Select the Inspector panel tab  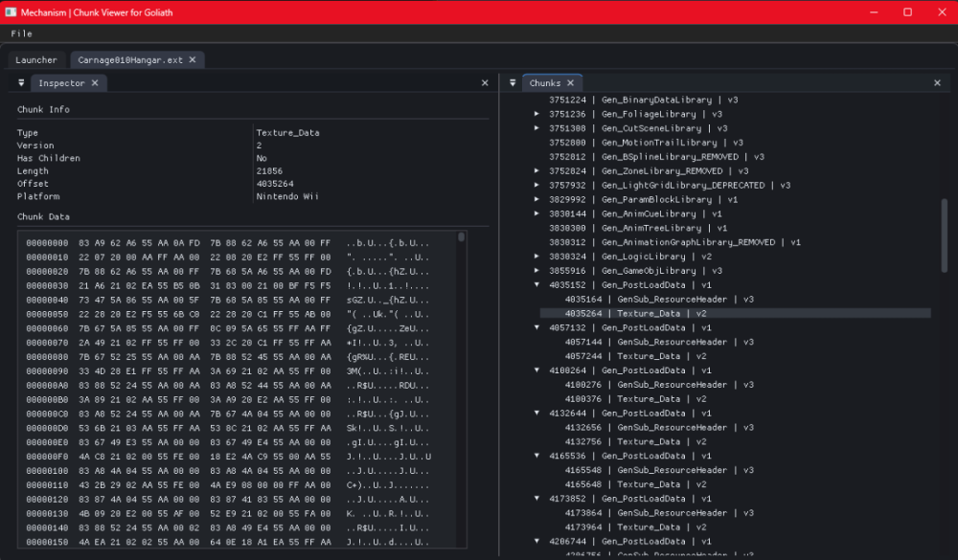61,83
